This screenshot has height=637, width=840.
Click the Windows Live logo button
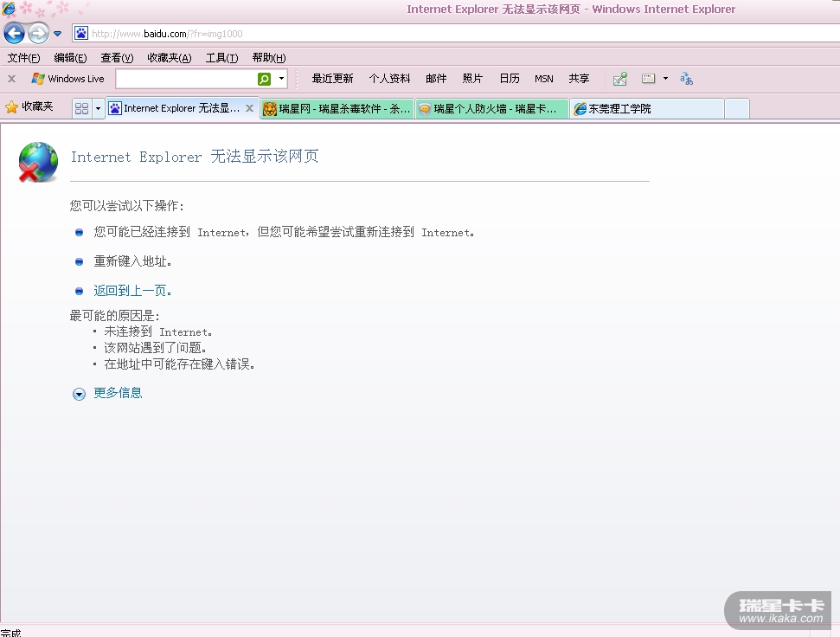67,79
